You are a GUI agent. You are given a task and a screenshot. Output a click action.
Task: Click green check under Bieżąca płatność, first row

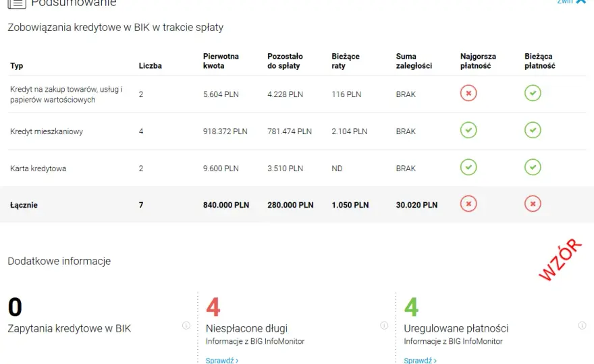click(x=533, y=93)
